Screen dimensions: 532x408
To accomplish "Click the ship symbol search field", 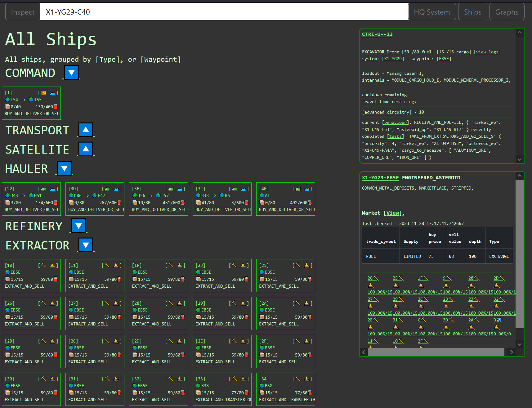I will coord(217,11).
